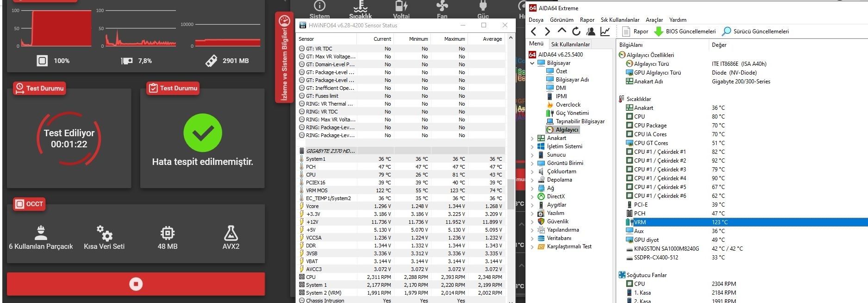The width and height of the screenshot is (868, 303).
Task: Open OCCT Sıcaklık temperature icon
Action: pyautogui.click(x=360, y=6)
